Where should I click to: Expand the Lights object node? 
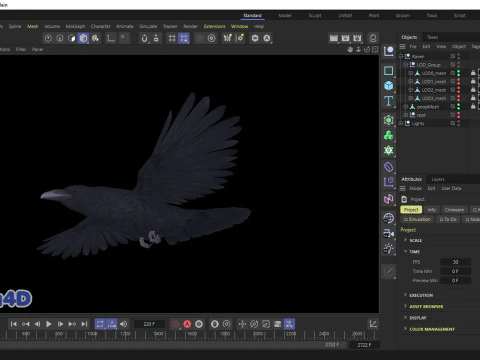(401, 123)
